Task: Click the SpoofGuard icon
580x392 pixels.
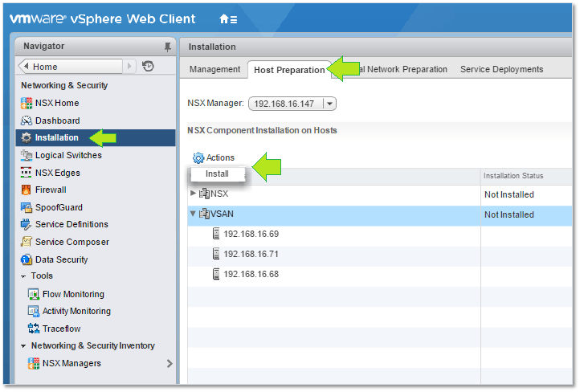Action: click(27, 207)
